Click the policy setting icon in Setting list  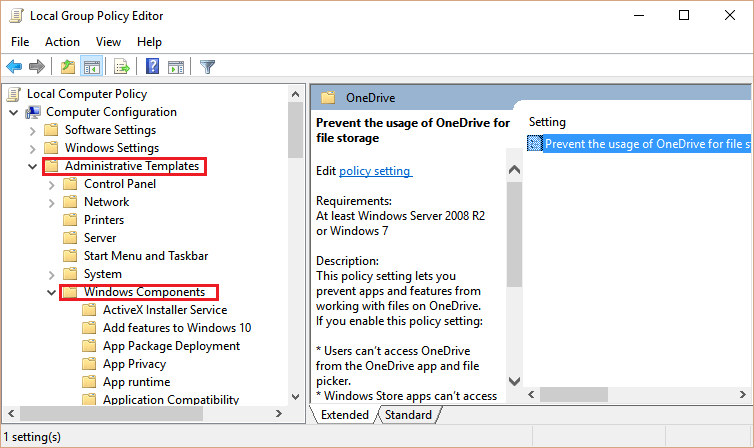tap(534, 143)
